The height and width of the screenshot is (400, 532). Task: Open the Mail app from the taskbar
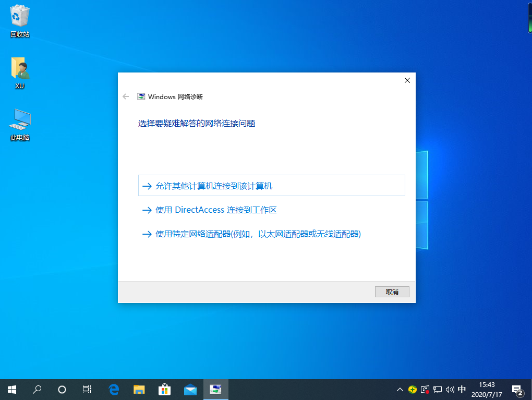click(190, 389)
